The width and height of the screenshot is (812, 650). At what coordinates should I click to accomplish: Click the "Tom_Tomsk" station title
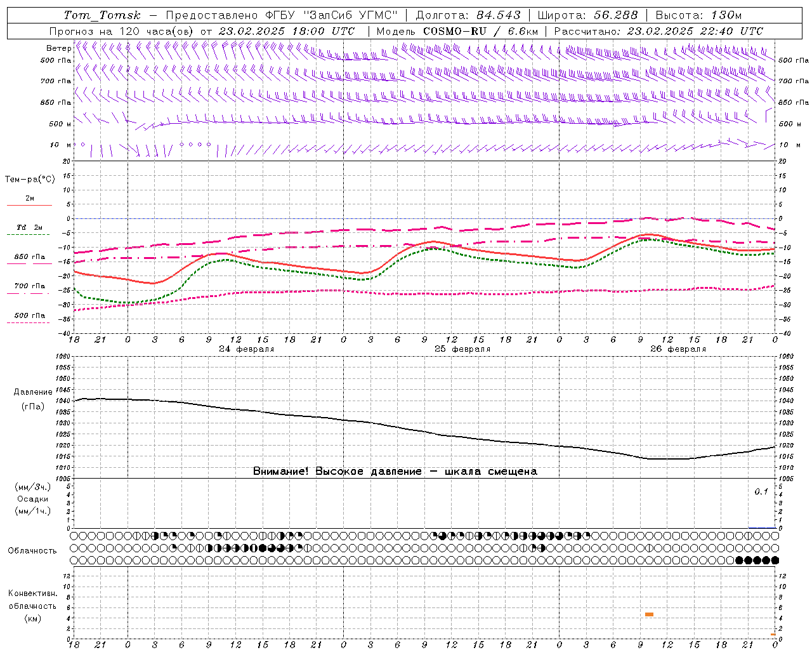pos(102,15)
